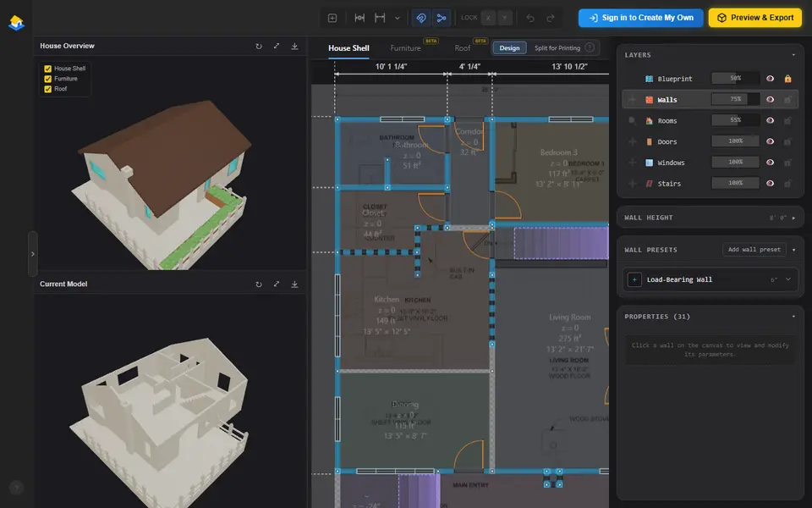The width and height of the screenshot is (812, 508).
Task: Expand House Overview to fullscreen
Action: 277,46
